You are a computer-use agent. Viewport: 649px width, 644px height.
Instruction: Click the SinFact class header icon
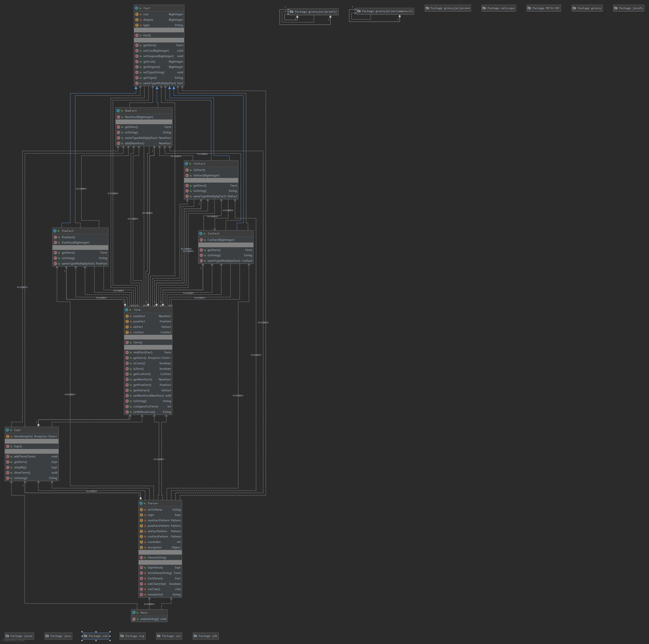(x=186, y=164)
